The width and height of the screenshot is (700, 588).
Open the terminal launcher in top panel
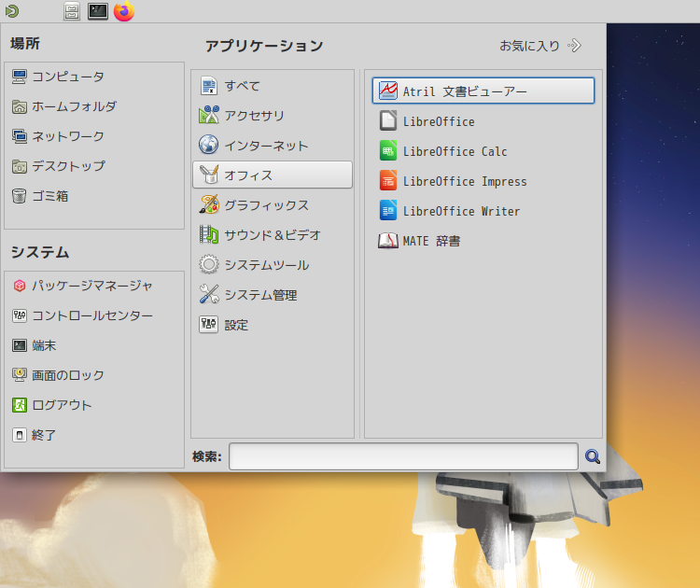point(98,11)
